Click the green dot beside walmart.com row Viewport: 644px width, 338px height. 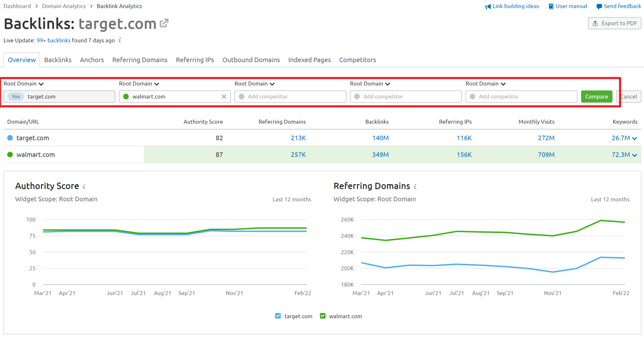[10, 154]
